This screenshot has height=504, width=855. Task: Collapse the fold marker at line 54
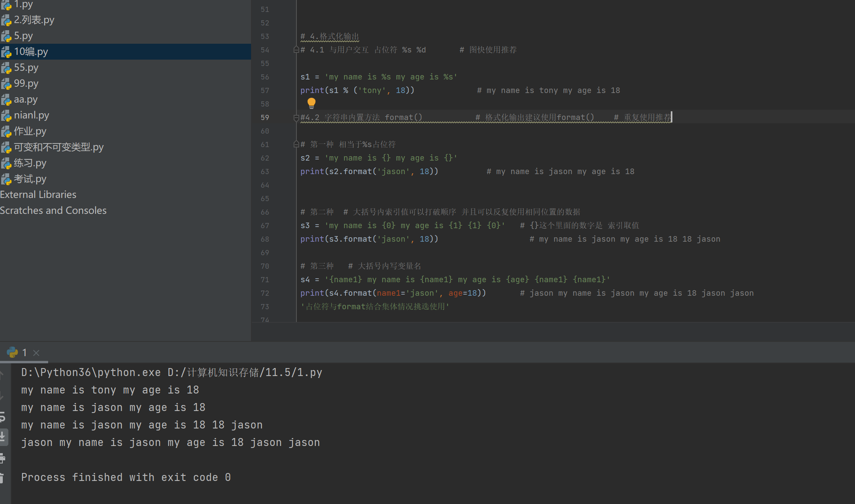[296, 50]
